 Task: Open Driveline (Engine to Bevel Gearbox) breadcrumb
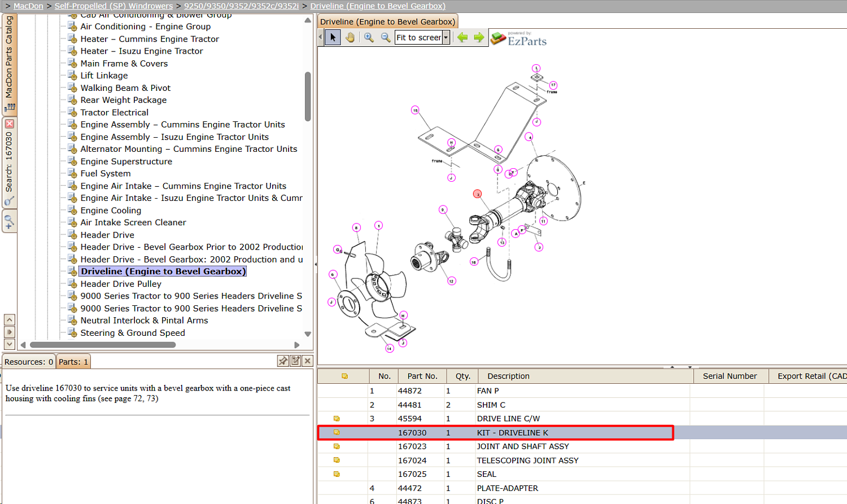[378, 6]
